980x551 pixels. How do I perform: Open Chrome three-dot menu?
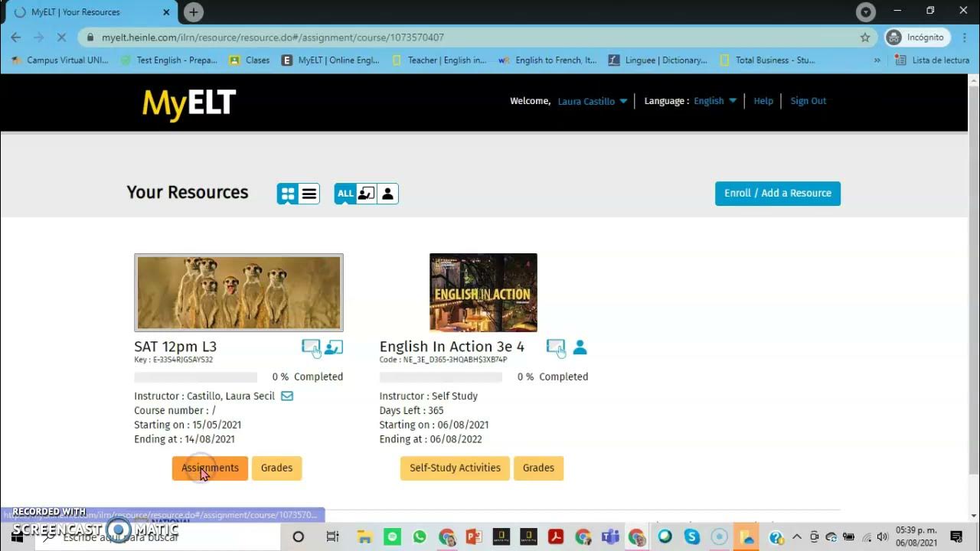coord(963,37)
